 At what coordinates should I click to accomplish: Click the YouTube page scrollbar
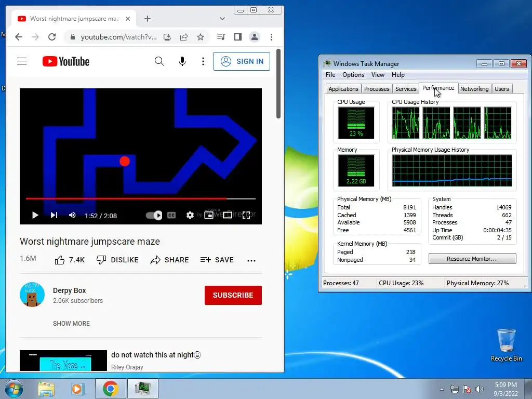278,84
